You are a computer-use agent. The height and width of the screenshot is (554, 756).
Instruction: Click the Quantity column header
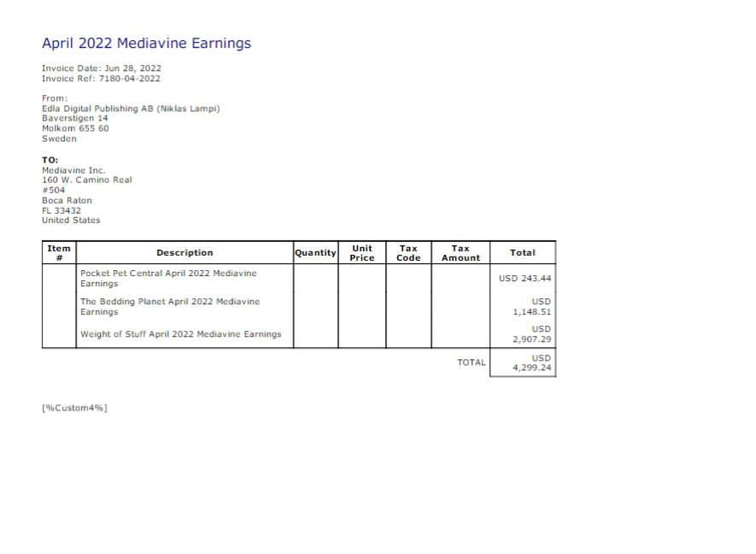coord(315,253)
